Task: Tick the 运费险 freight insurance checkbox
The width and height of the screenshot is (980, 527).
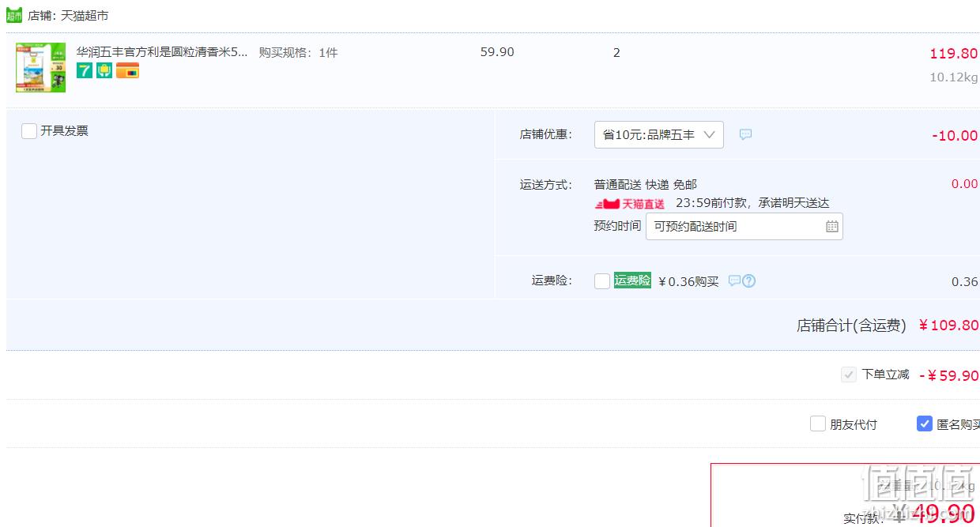Action: [x=602, y=281]
